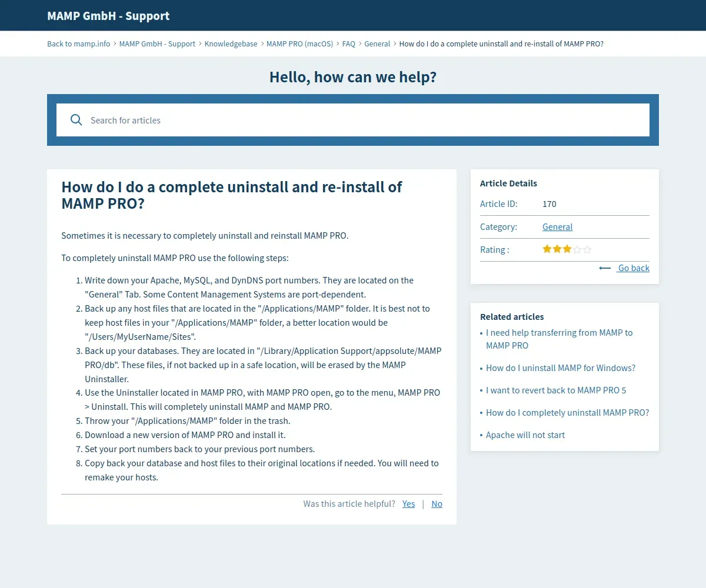The width and height of the screenshot is (706, 588).
Task: Click the 'Category:' label
Action: tap(498, 227)
